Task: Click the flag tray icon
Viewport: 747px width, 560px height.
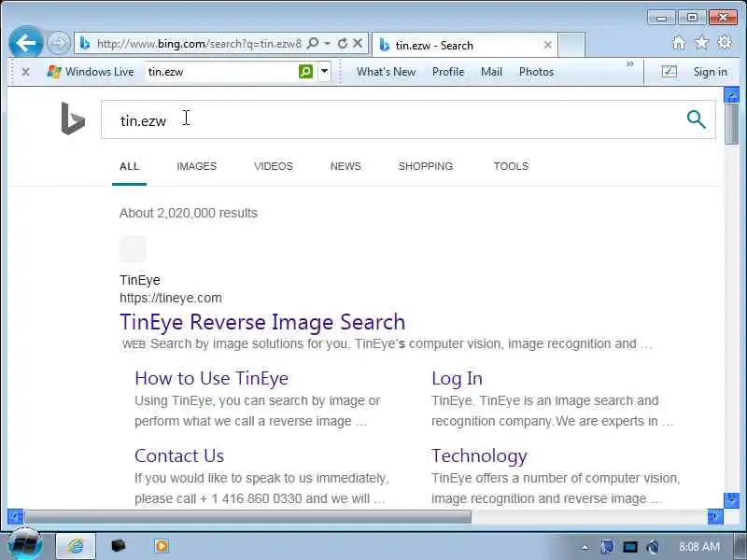Action: [x=608, y=547]
